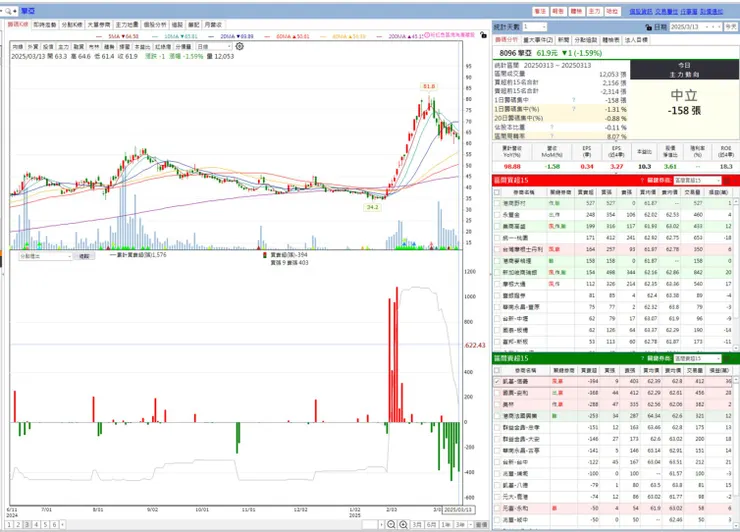Click the question mark in 區間賣超15 header
The width and height of the screenshot is (740, 532).
coord(642,359)
